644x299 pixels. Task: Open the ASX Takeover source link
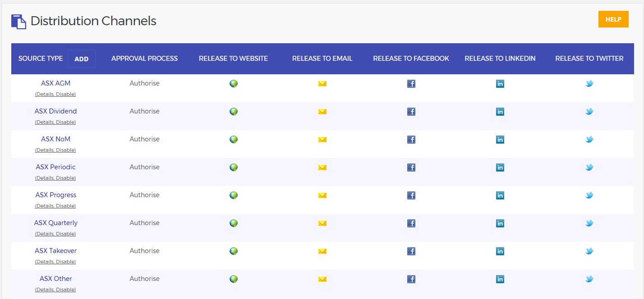click(x=55, y=251)
